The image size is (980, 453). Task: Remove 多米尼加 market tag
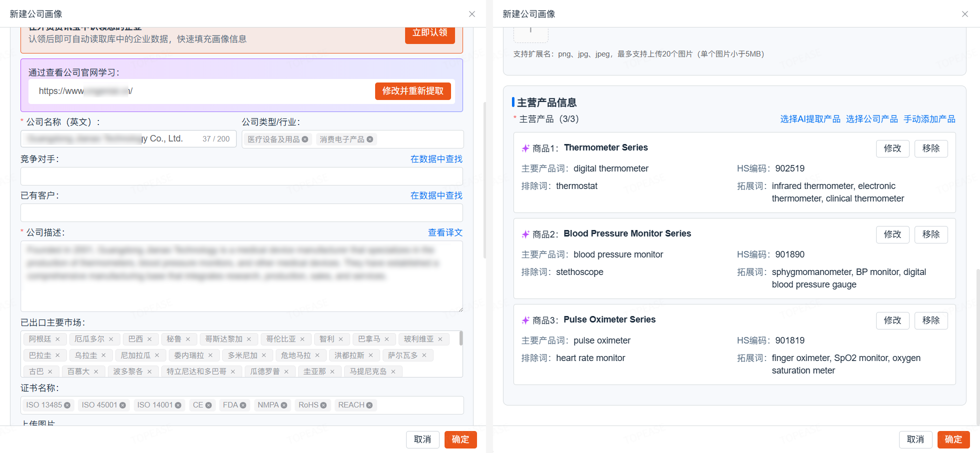264,355
